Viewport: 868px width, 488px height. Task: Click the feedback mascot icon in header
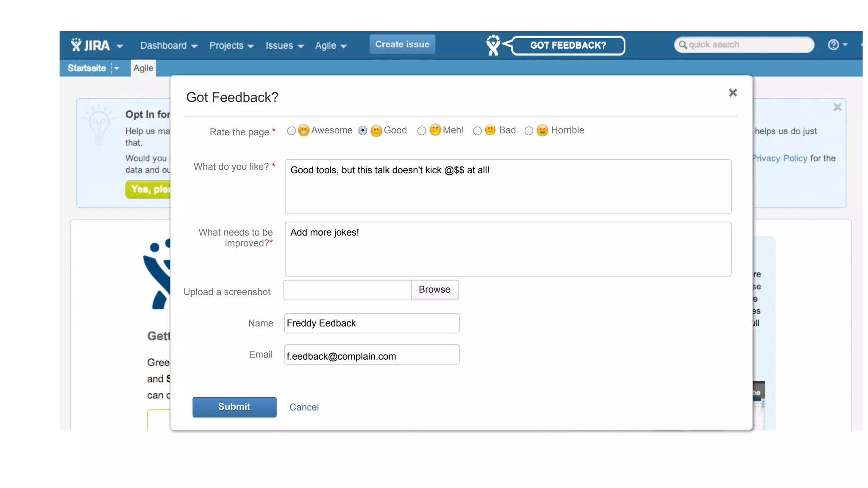point(493,45)
